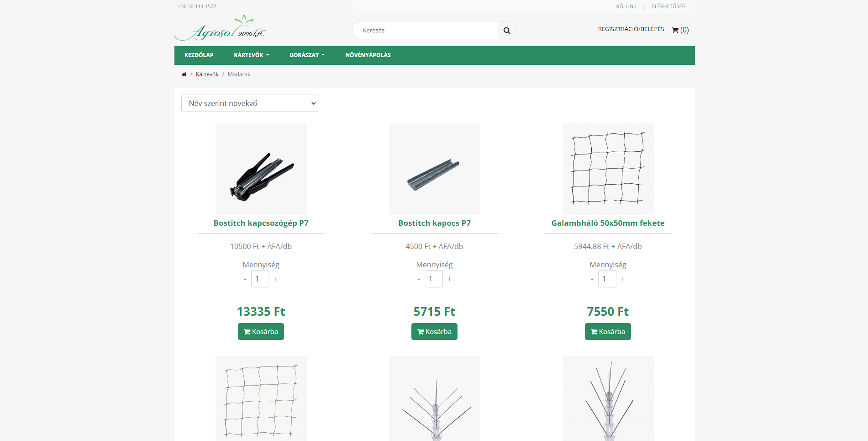
Task: Expand the Borászat menu
Action: point(307,55)
